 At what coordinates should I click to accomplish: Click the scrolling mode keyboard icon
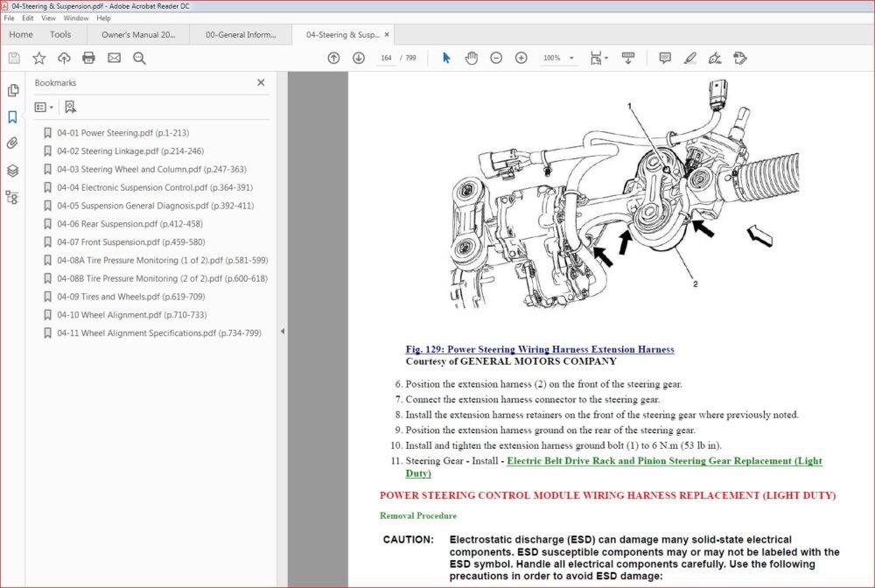(627, 58)
